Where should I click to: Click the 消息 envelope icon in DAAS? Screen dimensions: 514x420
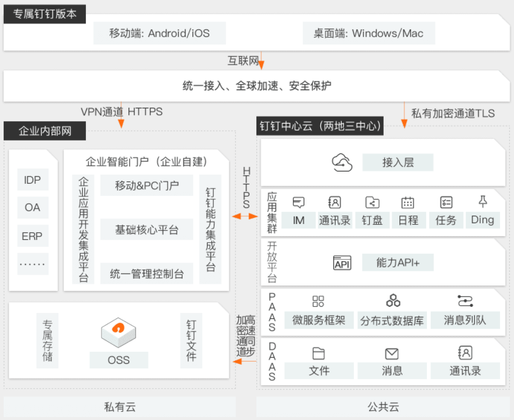392,354
